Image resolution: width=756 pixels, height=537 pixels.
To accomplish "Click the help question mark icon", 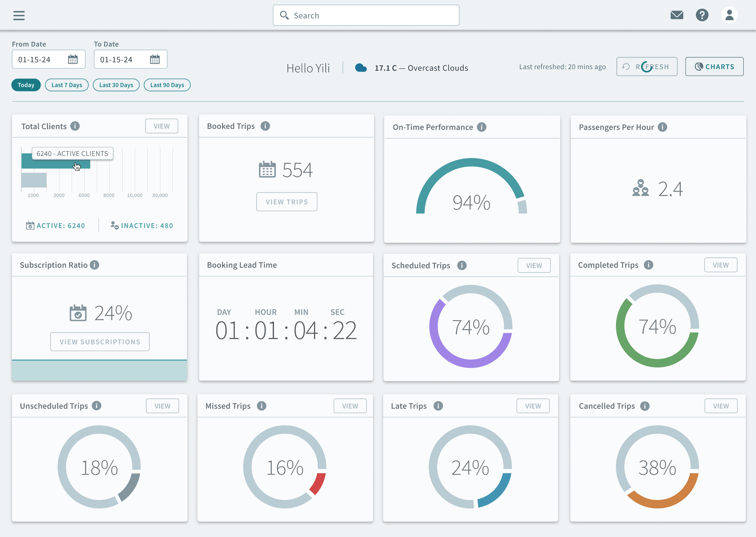I will click(703, 15).
